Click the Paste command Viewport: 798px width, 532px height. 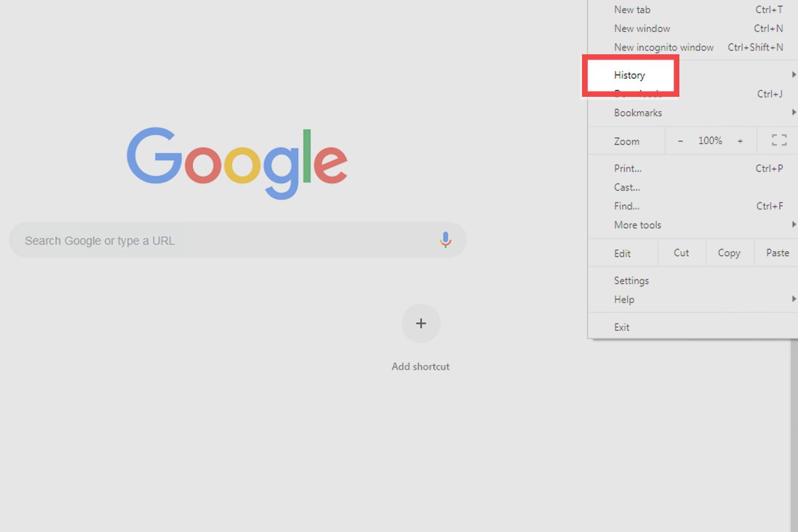click(777, 253)
